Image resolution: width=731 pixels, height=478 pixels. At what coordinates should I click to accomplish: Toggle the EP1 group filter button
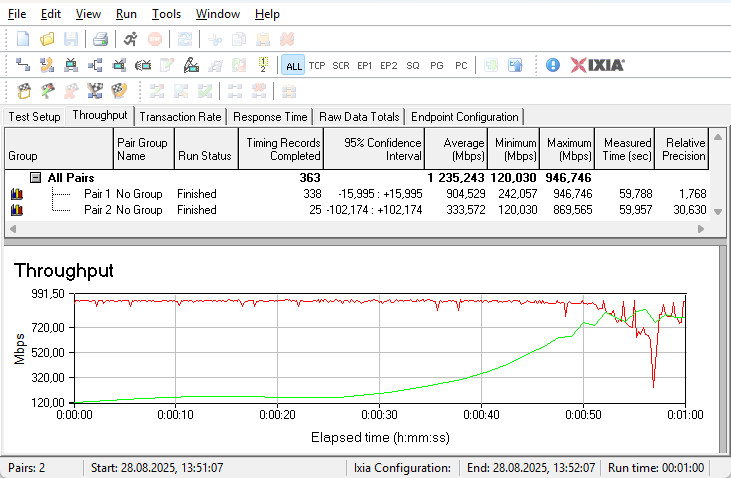coord(365,65)
